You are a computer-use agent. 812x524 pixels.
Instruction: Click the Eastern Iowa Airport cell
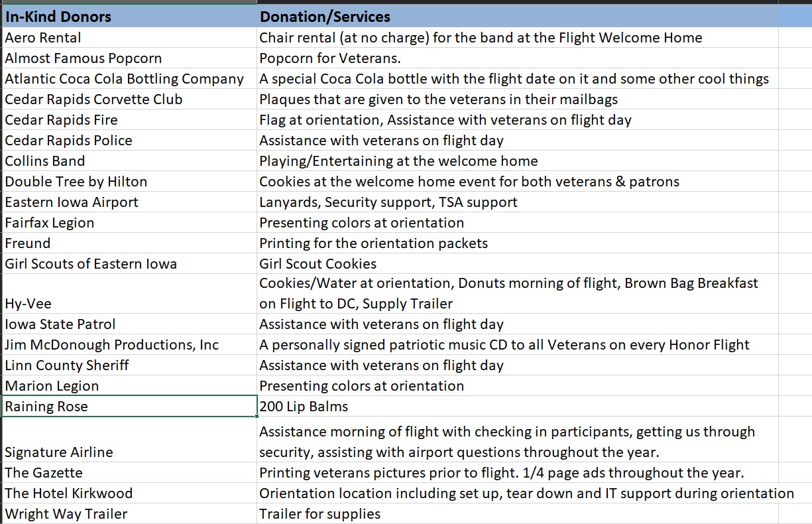129,202
